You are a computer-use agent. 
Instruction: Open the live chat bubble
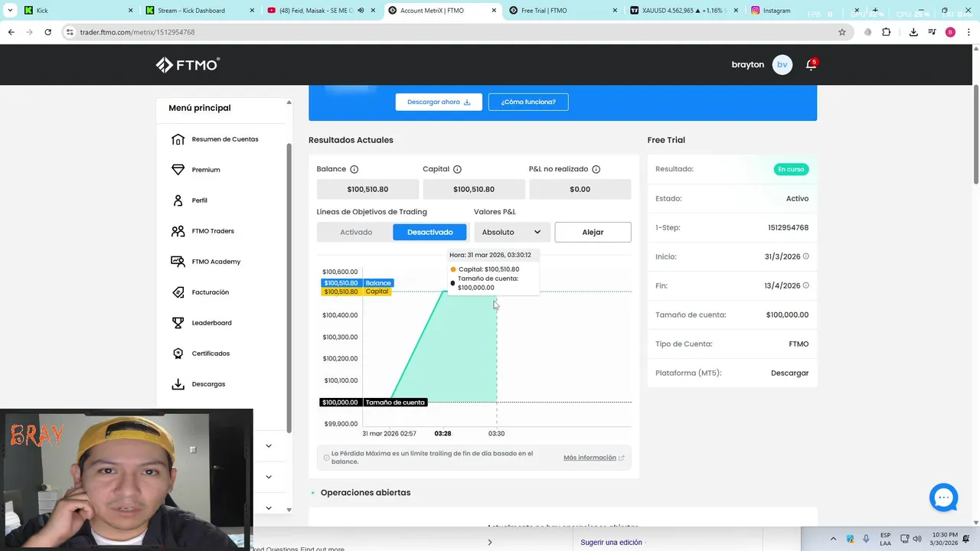[943, 497]
